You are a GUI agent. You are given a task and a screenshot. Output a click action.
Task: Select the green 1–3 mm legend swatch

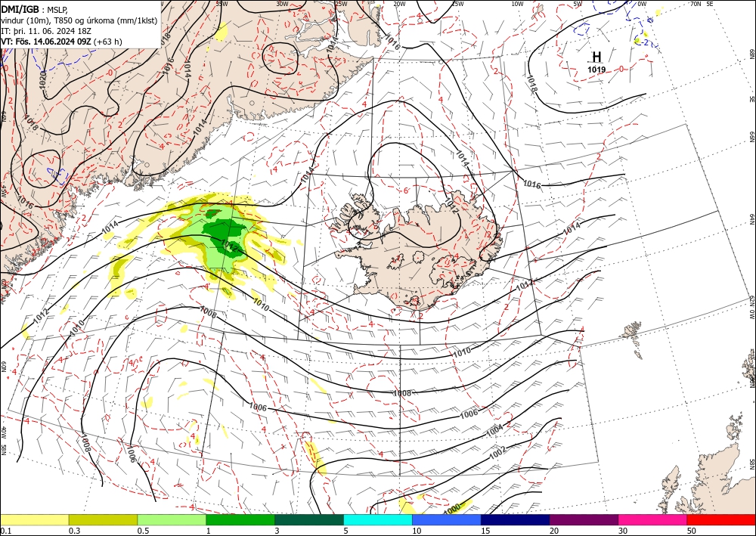pyautogui.click(x=240, y=519)
